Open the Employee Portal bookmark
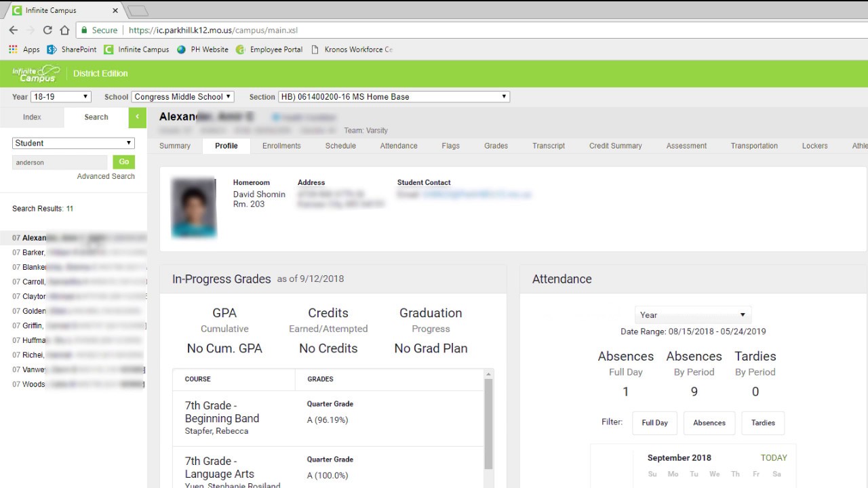The width and height of the screenshot is (868, 488). (x=269, y=49)
